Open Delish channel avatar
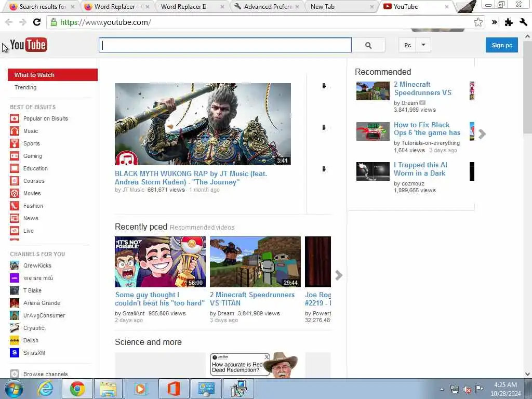 click(x=14, y=340)
